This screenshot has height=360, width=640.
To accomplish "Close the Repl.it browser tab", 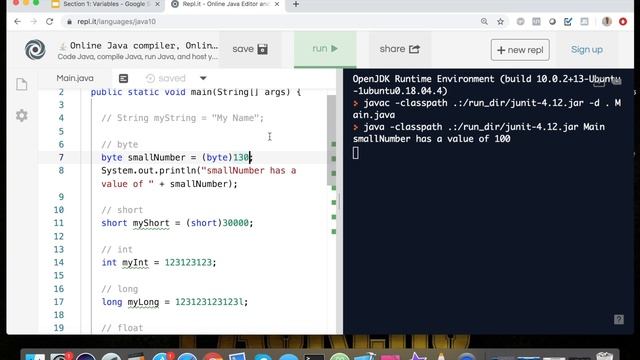I will coord(277,4).
